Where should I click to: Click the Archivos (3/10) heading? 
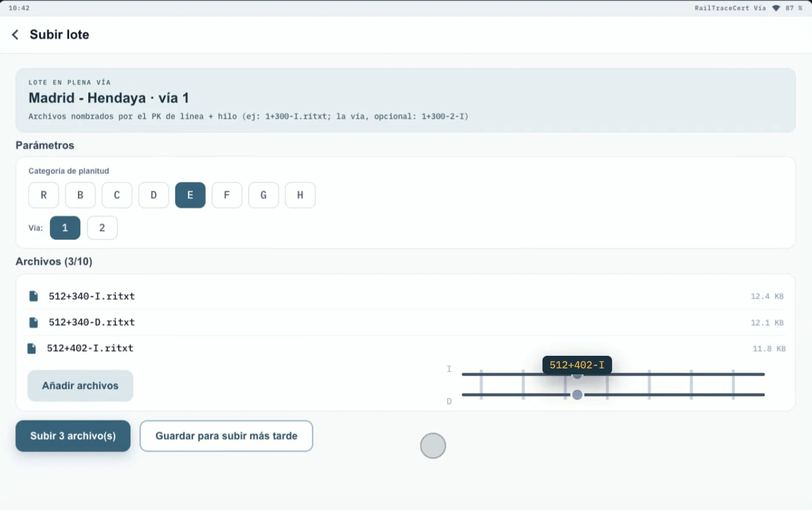(x=54, y=262)
